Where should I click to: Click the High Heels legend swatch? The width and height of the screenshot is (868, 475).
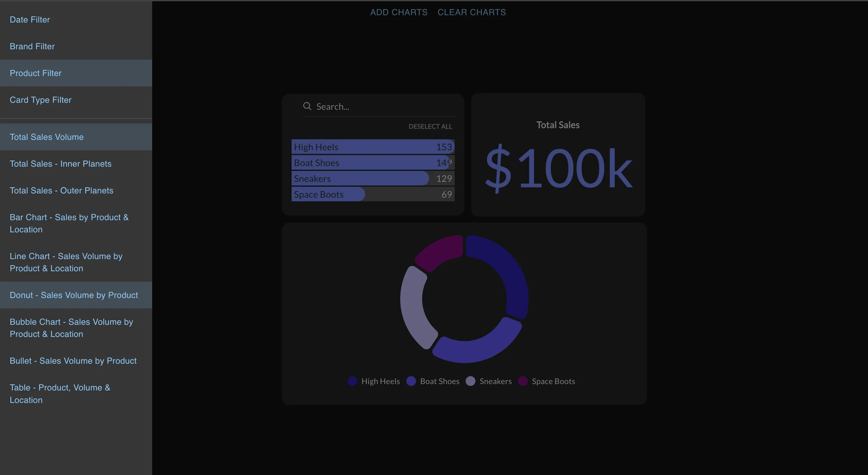[352, 381]
